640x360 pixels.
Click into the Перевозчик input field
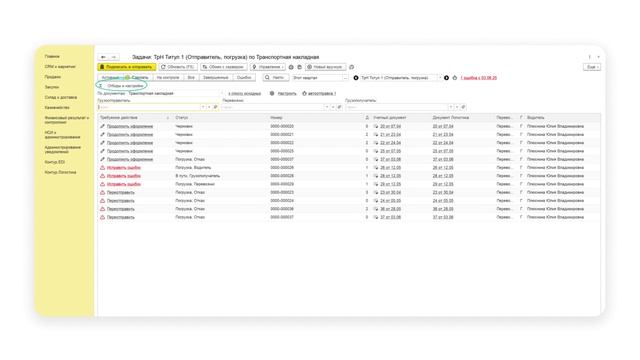(273, 107)
